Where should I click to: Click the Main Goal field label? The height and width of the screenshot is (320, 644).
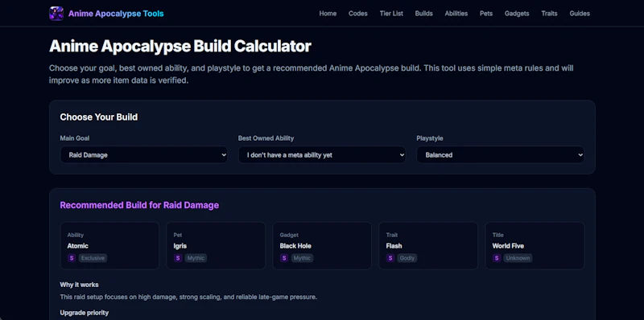[x=75, y=138]
